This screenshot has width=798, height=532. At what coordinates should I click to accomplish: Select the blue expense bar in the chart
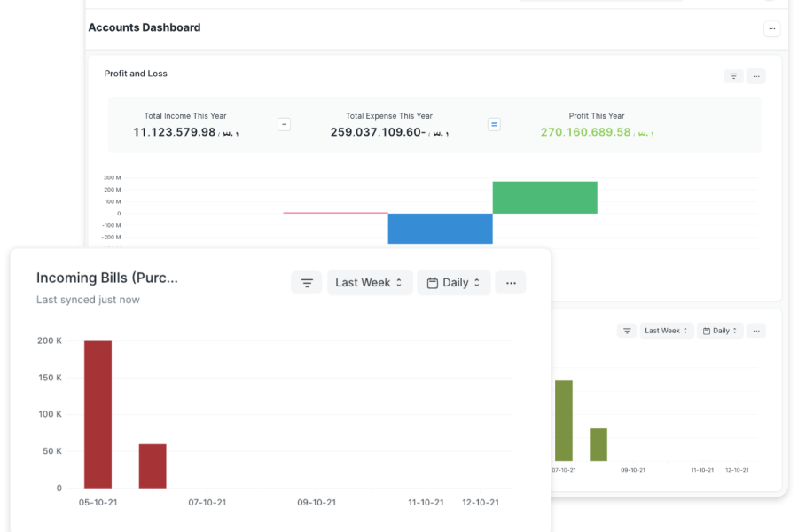(x=440, y=229)
